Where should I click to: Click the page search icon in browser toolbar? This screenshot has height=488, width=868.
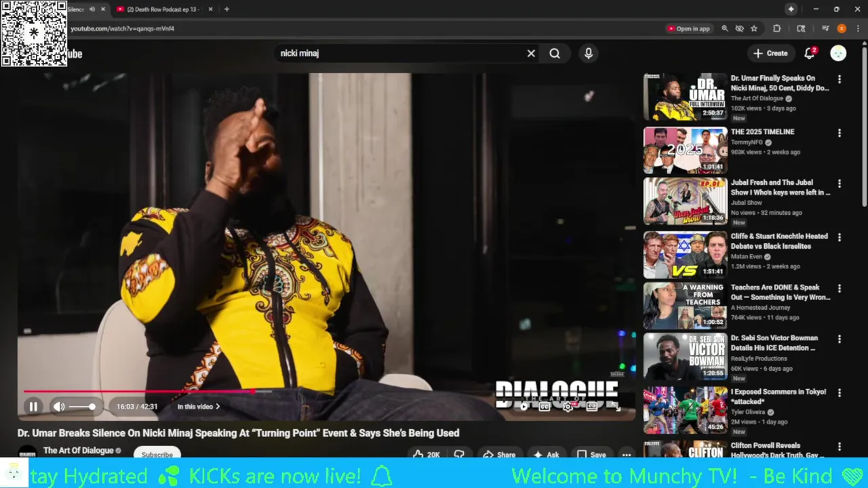801,28
